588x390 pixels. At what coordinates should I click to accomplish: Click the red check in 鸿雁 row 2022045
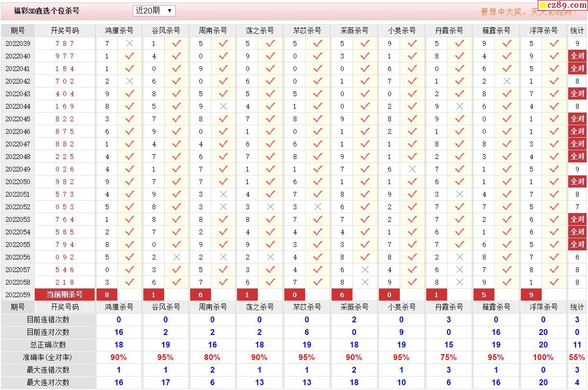pyautogui.click(x=129, y=119)
